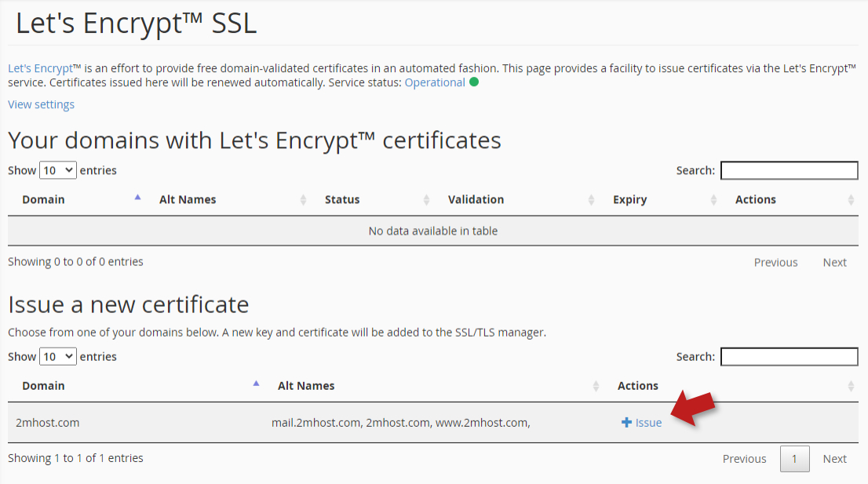Click Next in the certificates table pagination
The image size is (868, 484).
[x=834, y=263]
